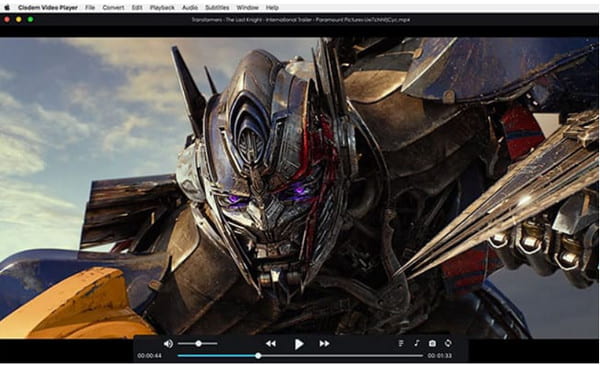Open the File menu
This screenshot has width=600, height=365.
(x=90, y=7)
